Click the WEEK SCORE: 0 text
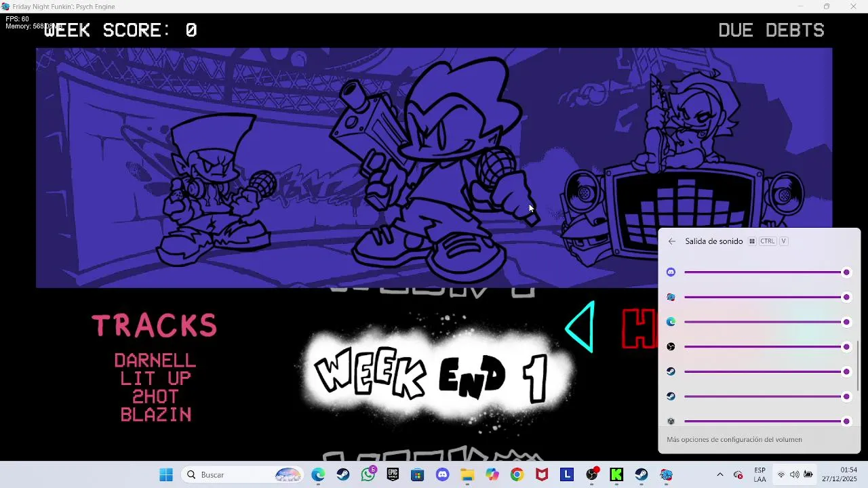 pos(120,30)
